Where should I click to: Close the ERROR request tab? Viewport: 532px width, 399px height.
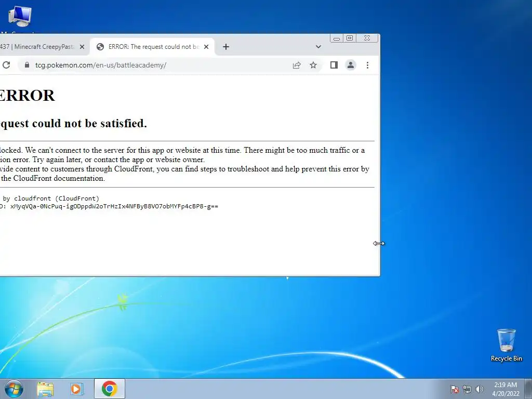(x=206, y=47)
